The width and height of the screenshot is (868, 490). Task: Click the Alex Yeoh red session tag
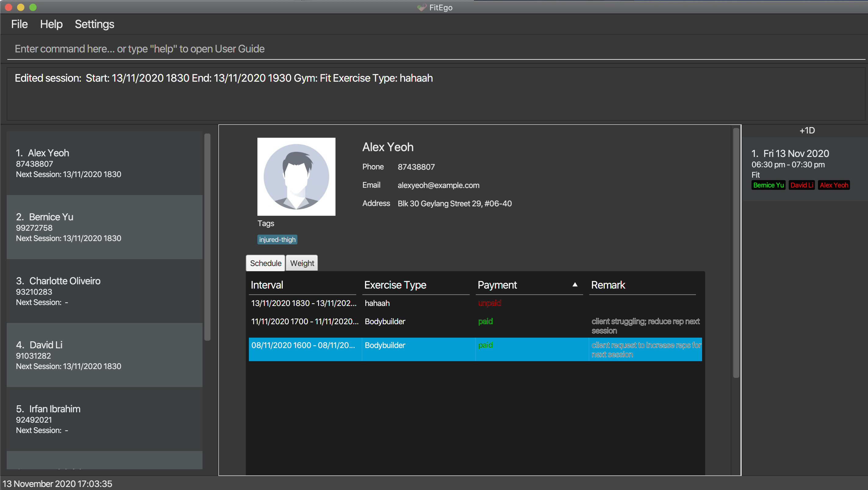pos(833,185)
